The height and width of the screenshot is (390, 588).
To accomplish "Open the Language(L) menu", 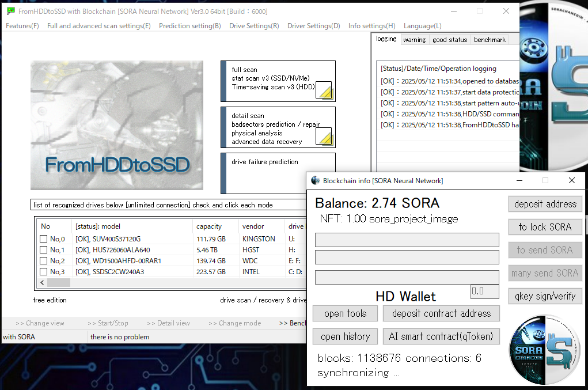I will (x=423, y=26).
